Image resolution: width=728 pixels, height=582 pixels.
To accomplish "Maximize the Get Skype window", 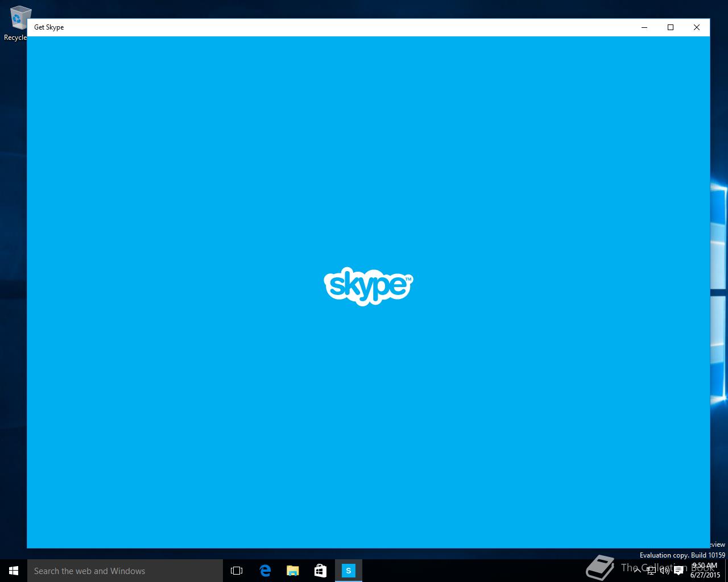I will 671,27.
